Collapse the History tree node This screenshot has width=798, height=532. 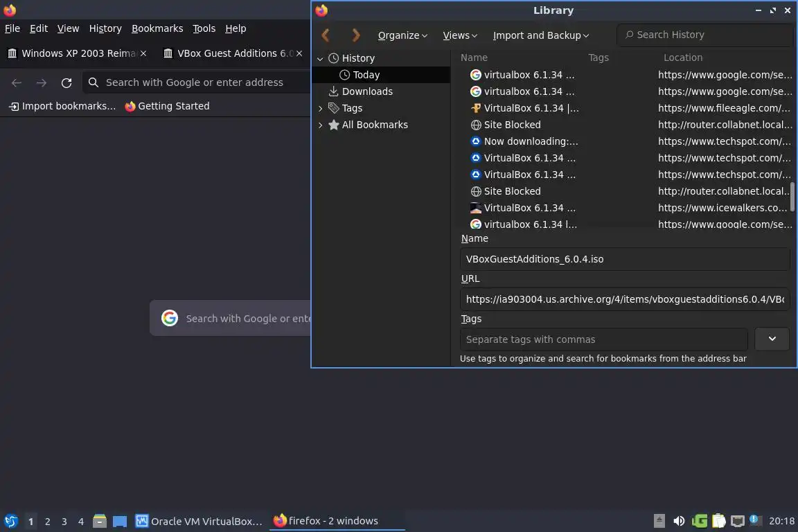coord(320,59)
